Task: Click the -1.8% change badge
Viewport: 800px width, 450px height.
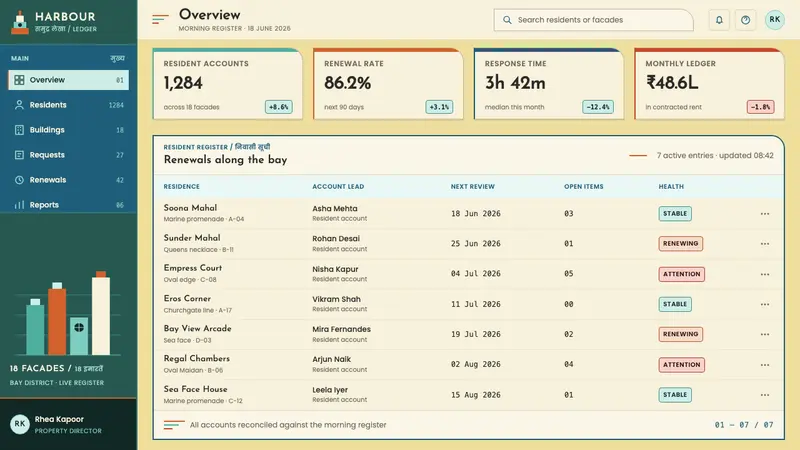Action: [x=761, y=107]
